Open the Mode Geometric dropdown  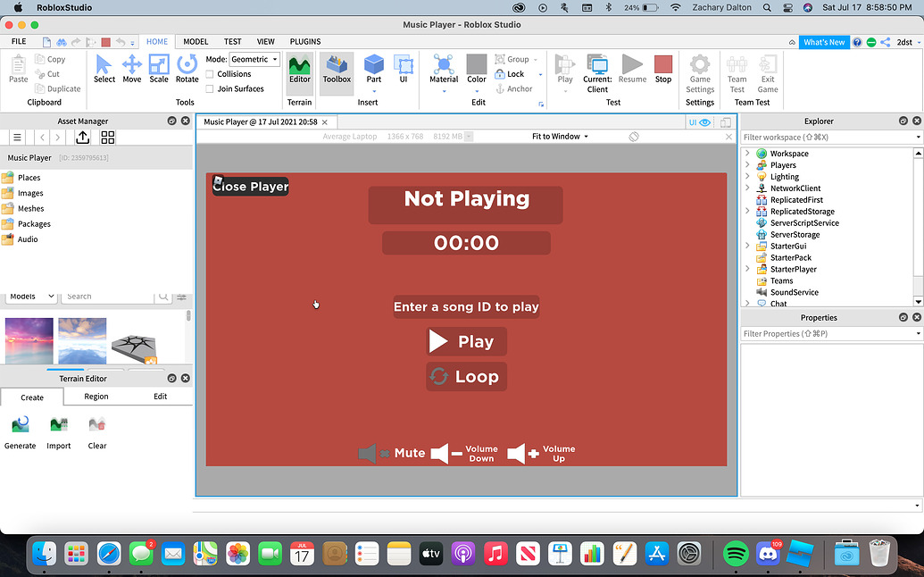(x=254, y=59)
